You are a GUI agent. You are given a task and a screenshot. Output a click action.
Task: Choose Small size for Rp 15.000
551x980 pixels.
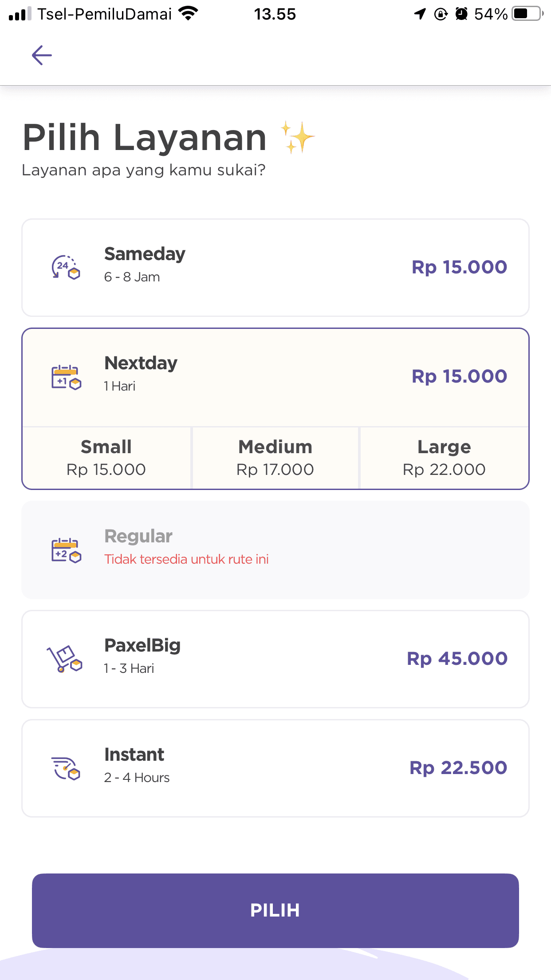pos(106,458)
